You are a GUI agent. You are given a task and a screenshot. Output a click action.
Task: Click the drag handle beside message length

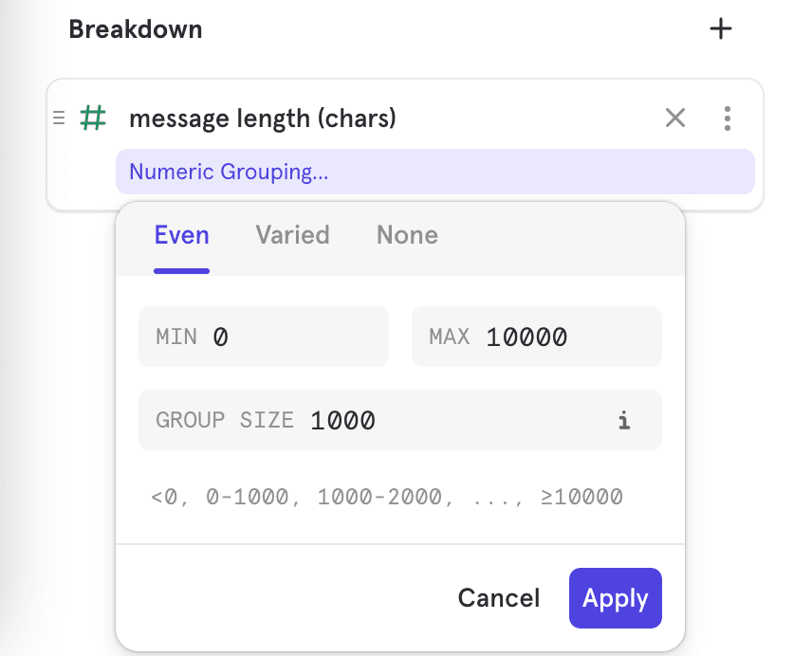(59, 118)
